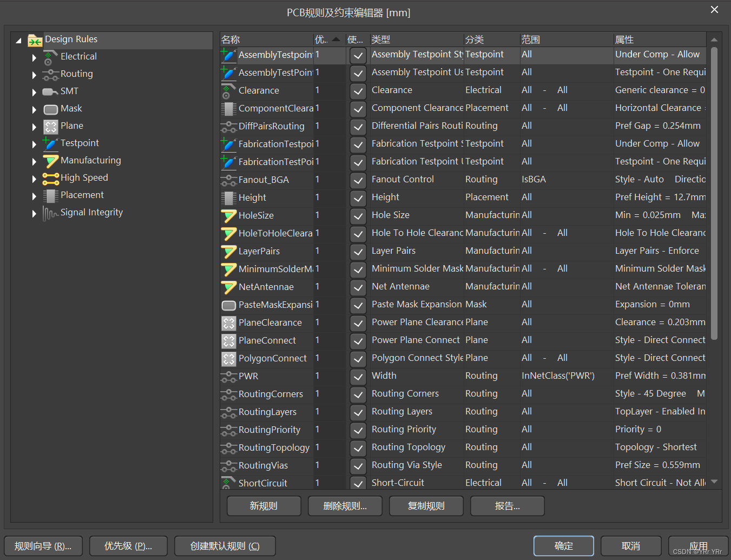Open the 优先级 (P) priorities dialog

(x=128, y=546)
